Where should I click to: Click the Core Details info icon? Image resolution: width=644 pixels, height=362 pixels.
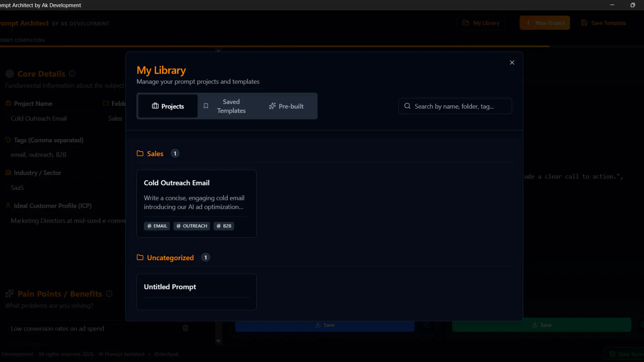(x=72, y=74)
